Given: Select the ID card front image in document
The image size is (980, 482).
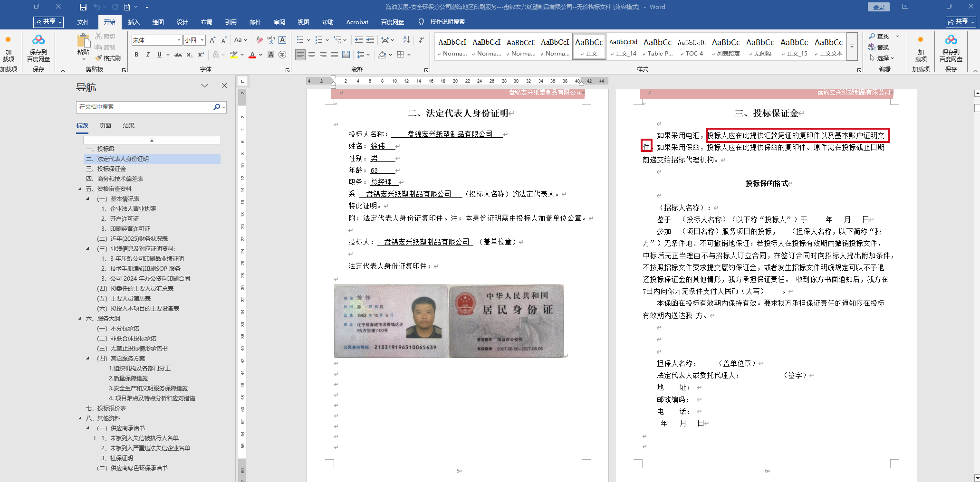Looking at the screenshot, I should 391,321.
